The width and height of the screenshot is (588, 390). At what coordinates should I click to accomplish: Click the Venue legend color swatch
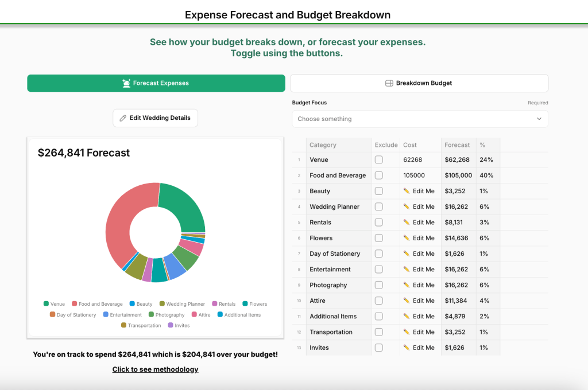[x=46, y=304]
